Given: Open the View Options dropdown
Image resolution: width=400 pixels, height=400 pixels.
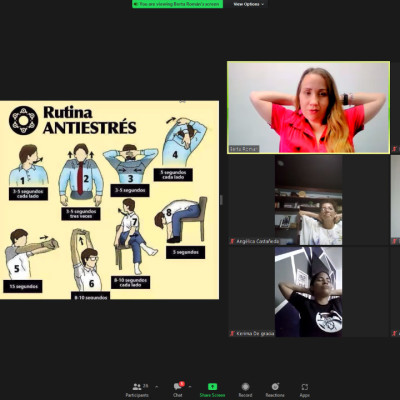Looking at the screenshot, I should coord(248,4).
